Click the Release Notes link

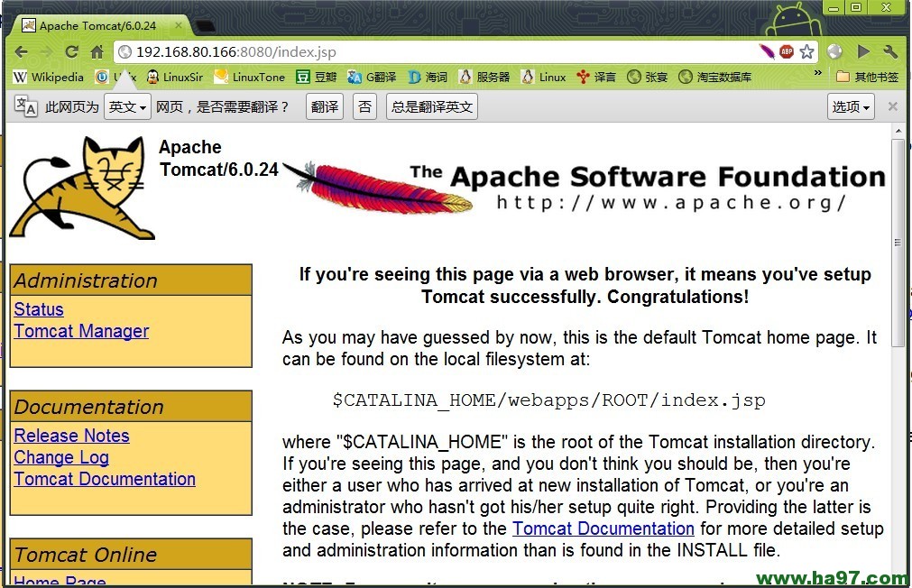pyautogui.click(x=71, y=436)
